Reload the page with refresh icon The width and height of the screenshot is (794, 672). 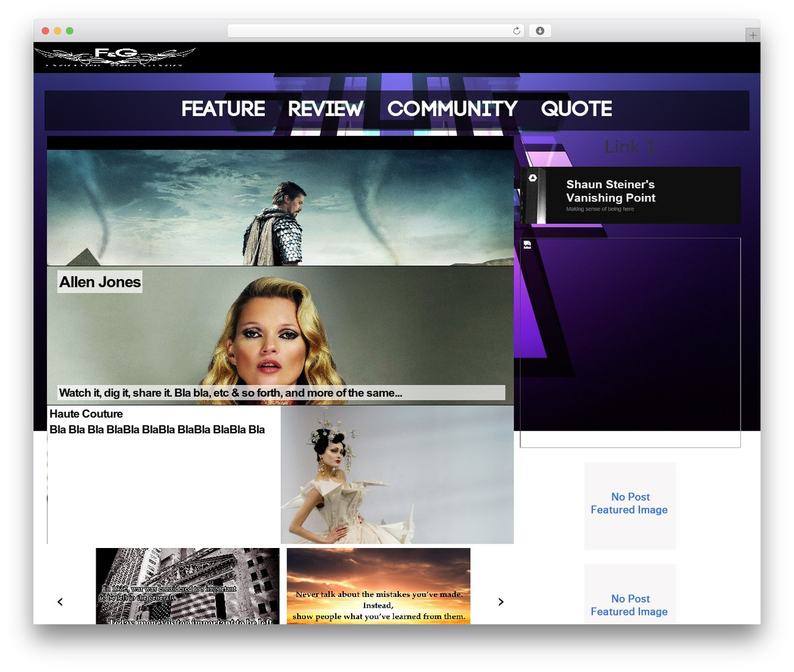pos(517,31)
